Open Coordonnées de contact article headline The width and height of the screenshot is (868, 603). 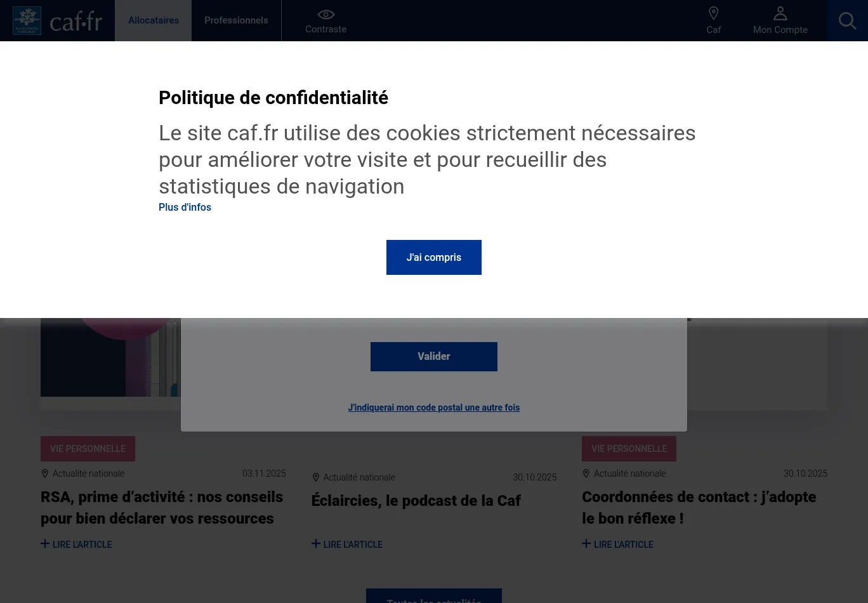click(699, 508)
